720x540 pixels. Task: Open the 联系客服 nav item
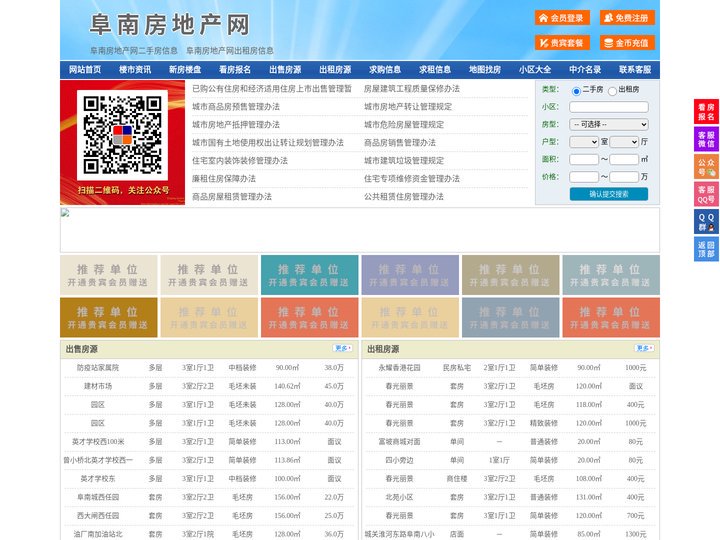[x=635, y=70]
